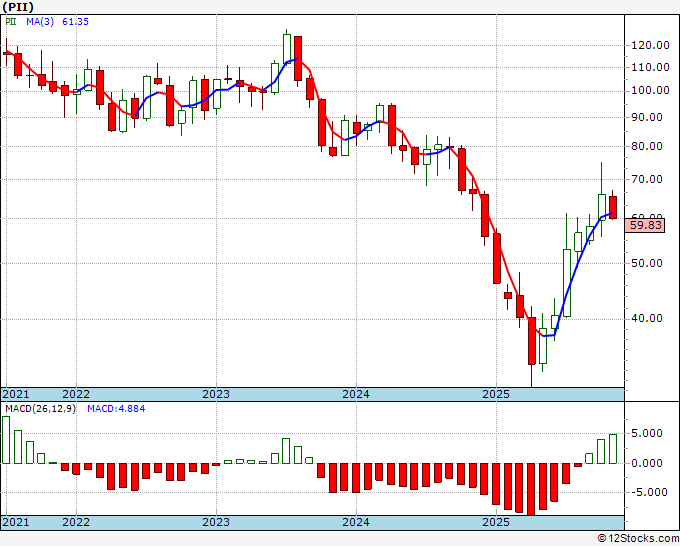Click the latest green MACD histogram bar
Viewport: 680px width, 546px height.
[613, 449]
